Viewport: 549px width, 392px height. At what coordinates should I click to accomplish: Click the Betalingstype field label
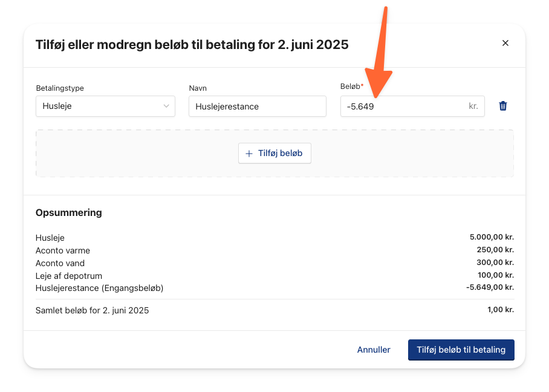(x=60, y=88)
